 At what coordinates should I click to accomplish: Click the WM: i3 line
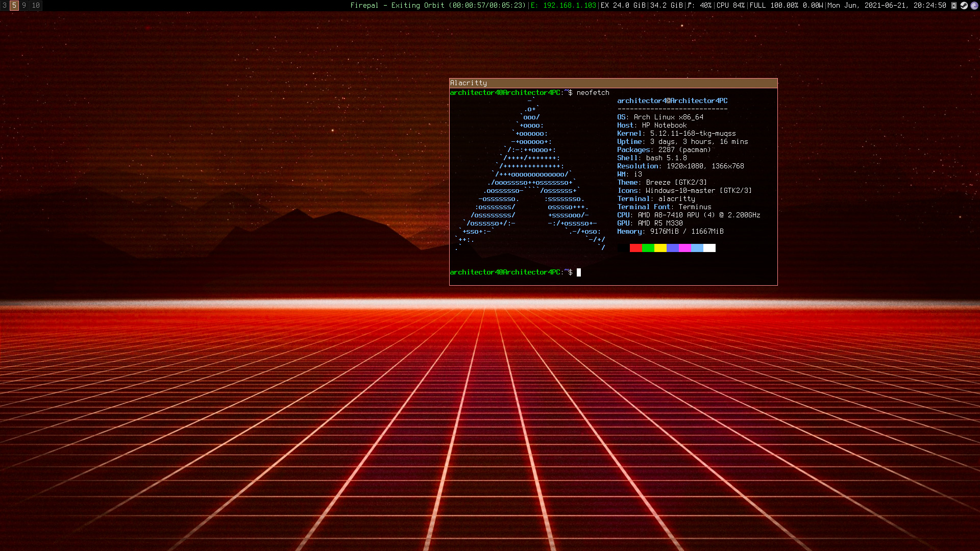click(629, 174)
